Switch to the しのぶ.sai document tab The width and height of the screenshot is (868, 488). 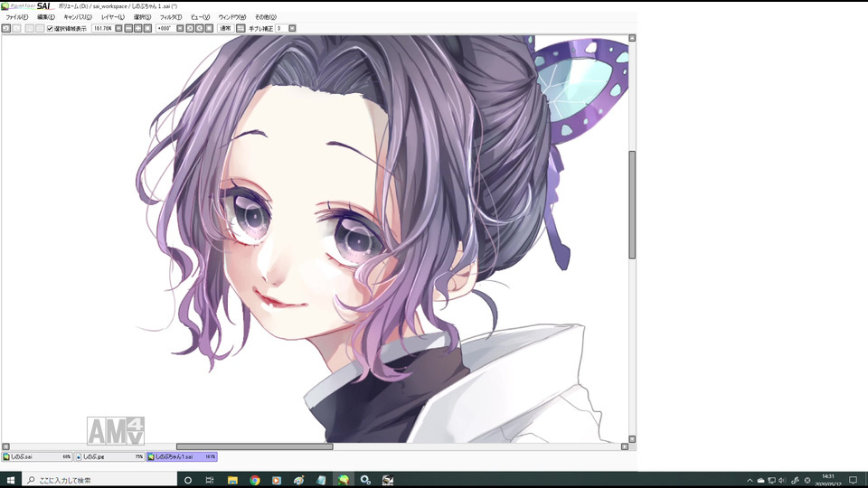pos(36,457)
